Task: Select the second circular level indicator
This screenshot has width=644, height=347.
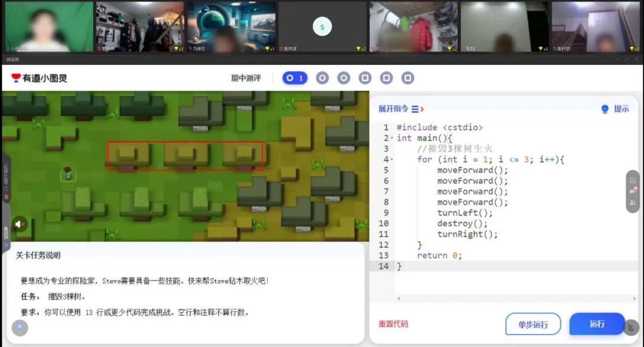Action: click(323, 78)
